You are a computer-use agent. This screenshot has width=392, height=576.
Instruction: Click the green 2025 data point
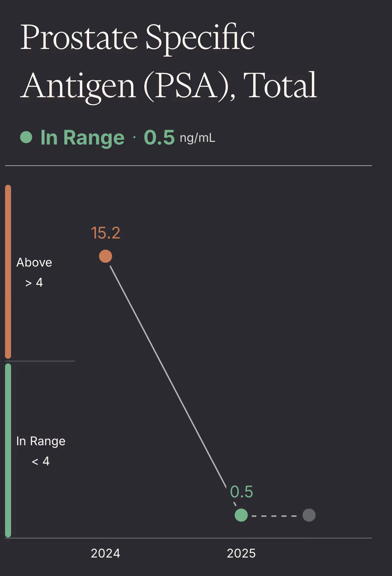(241, 515)
